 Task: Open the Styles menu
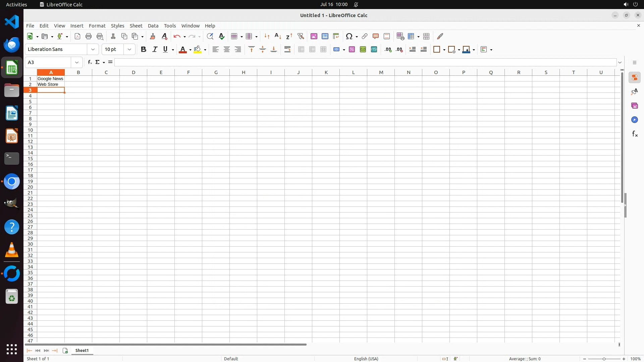pos(117,26)
